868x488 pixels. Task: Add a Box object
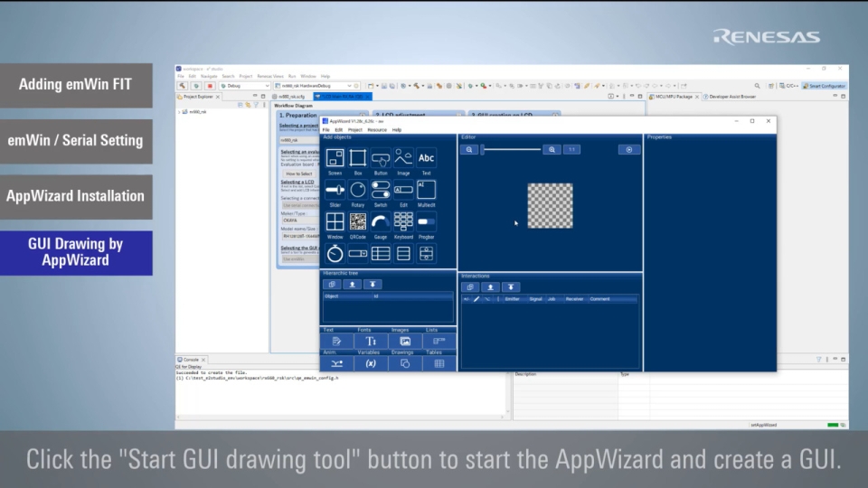coord(358,158)
